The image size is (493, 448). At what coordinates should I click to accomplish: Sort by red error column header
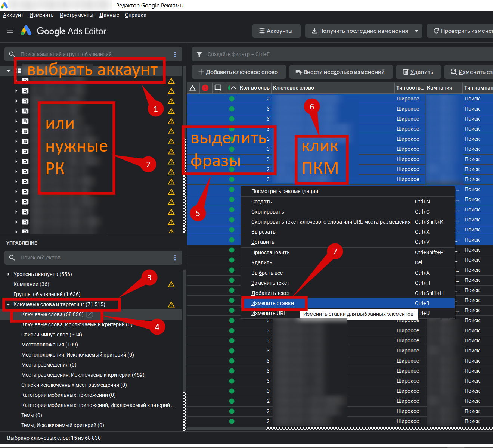205,88
